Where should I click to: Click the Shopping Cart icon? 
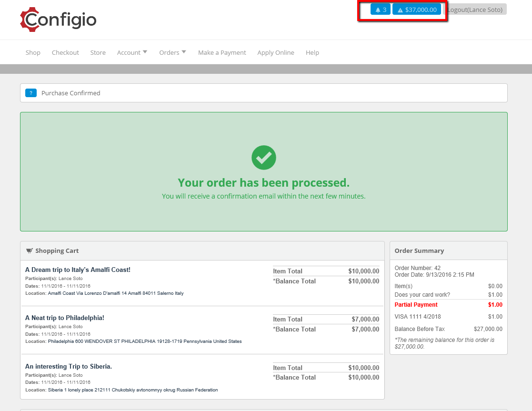[30, 251]
